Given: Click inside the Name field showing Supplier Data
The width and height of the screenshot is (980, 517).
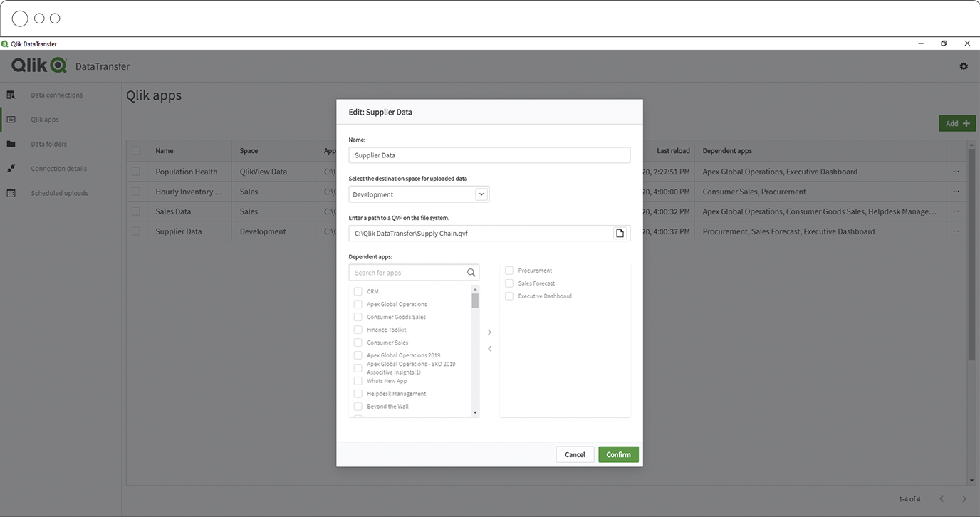Looking at the screenshot, I should click(x=489, y=155).
